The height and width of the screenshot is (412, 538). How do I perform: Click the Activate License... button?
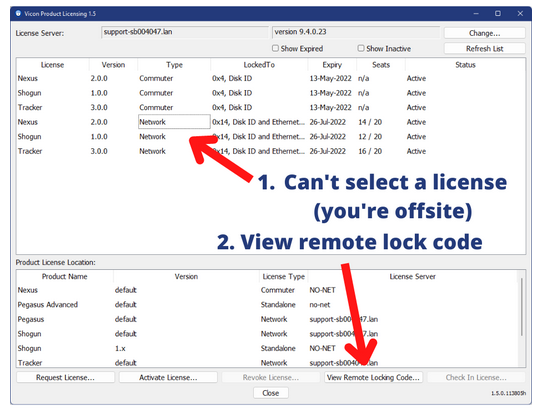coord(168,377)
